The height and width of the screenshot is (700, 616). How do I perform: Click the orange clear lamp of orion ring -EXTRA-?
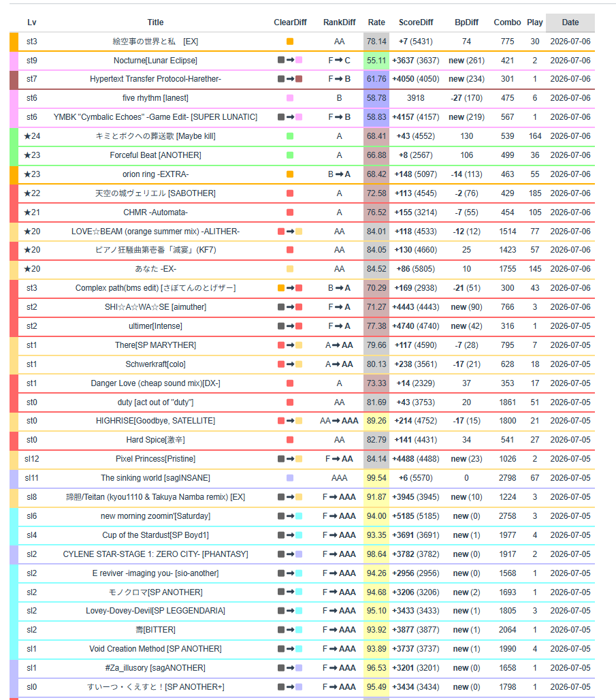coord(290,174)
